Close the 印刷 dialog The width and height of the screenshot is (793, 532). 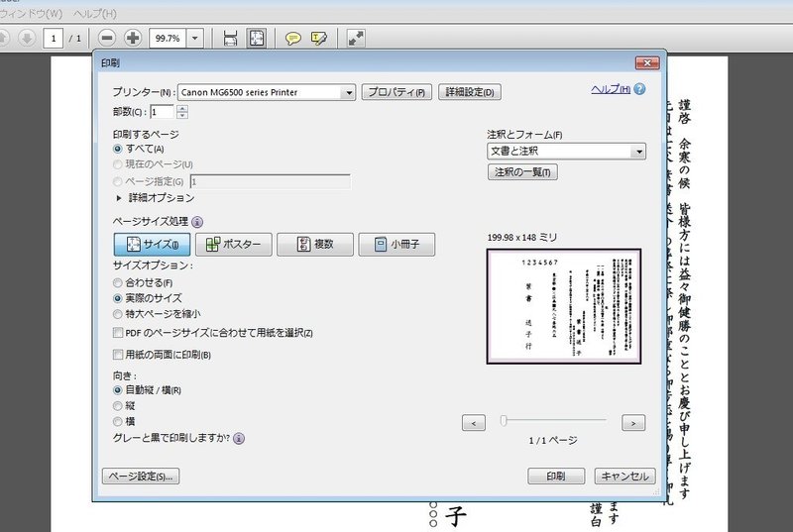click(647, 63)
